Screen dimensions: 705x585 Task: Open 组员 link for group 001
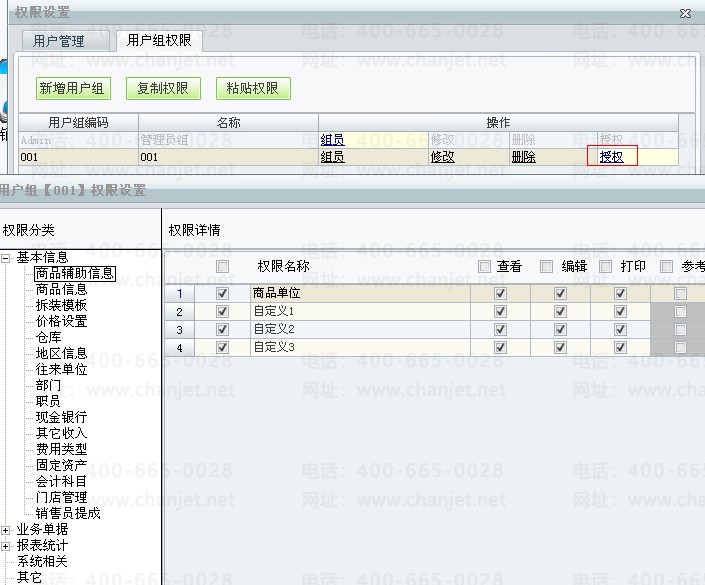tap(332, 157)
